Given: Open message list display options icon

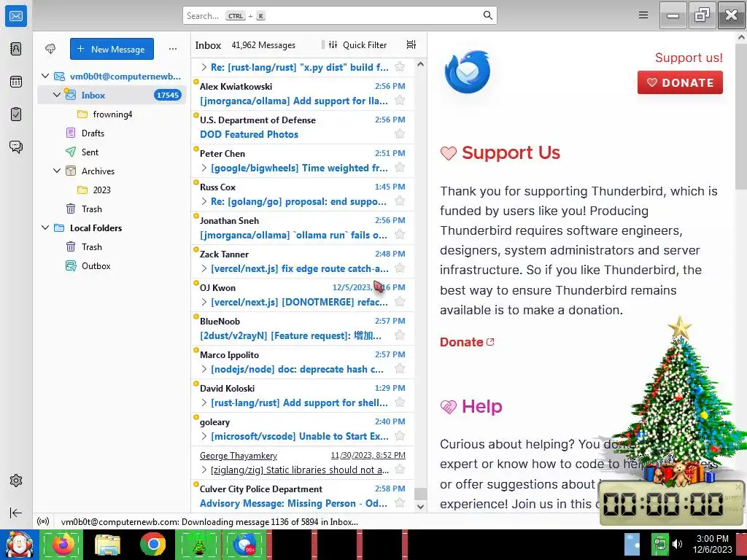Looking at the screenshot, I should [x=411, y=44].
